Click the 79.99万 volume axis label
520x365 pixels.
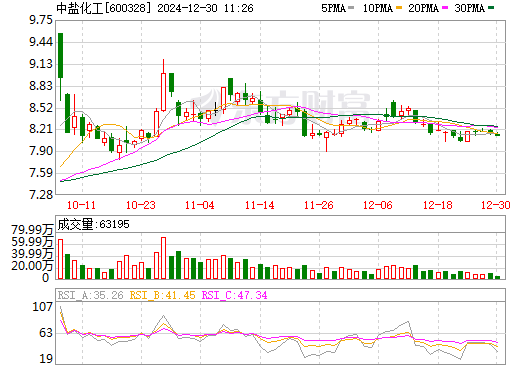point(32,230)
